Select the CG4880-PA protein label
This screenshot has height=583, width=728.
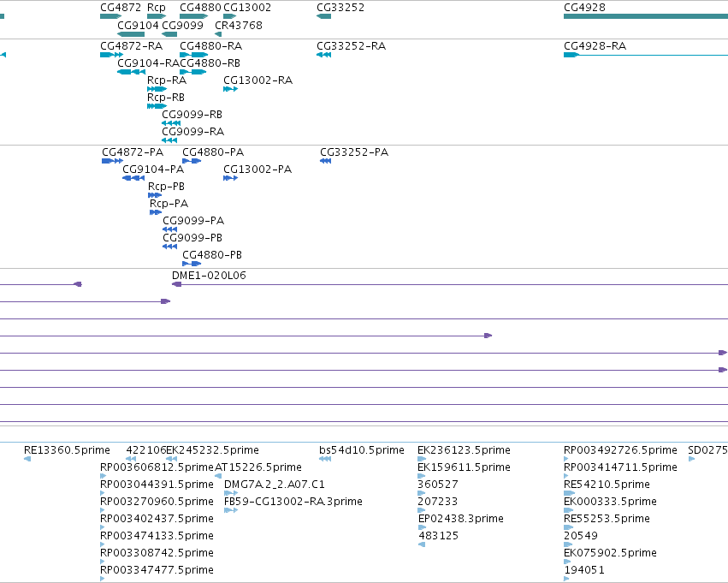[x=213, y=152]
